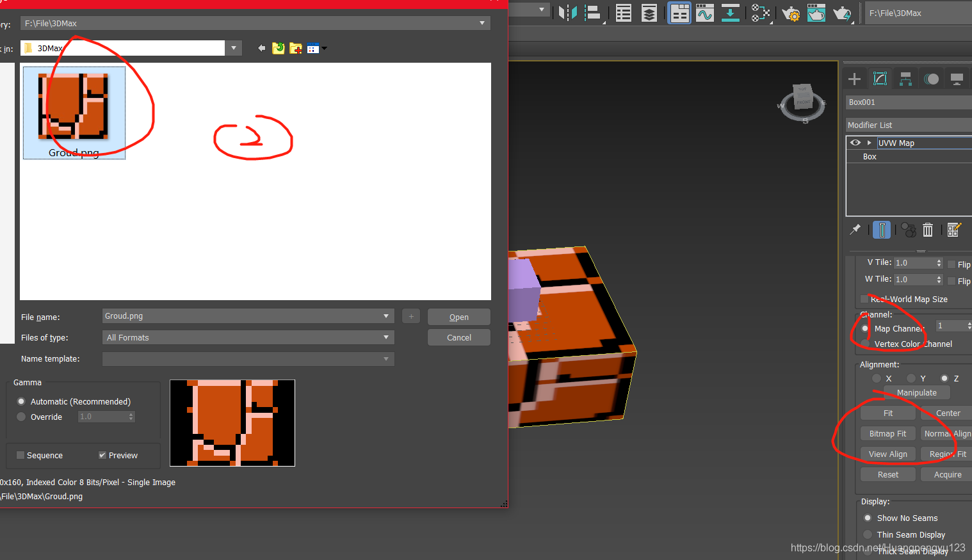Remove modifier with the trash can icon
Screen dimensions: 972x560
pyautogui.click(x=928, y=230)
